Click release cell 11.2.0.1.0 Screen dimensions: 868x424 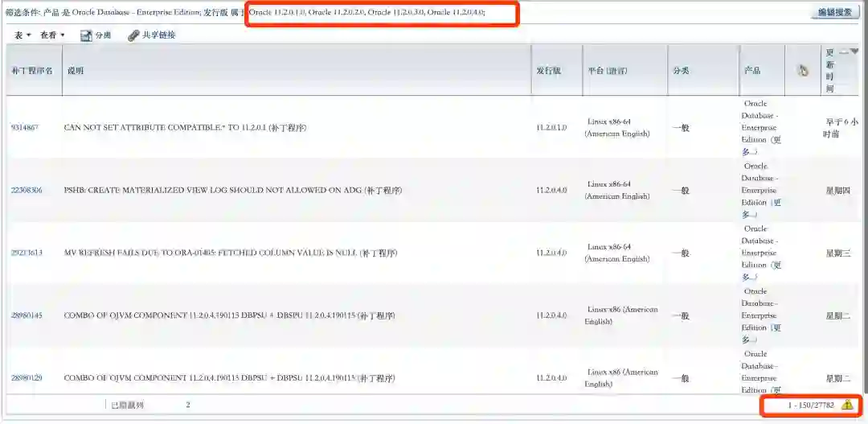(x=551, y=127)
